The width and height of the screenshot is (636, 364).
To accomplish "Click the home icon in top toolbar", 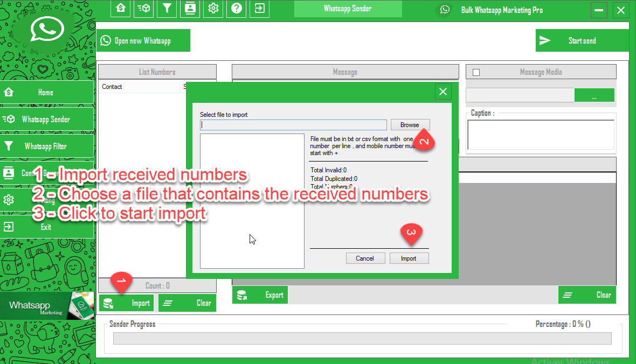I will [x=121, y=8].
